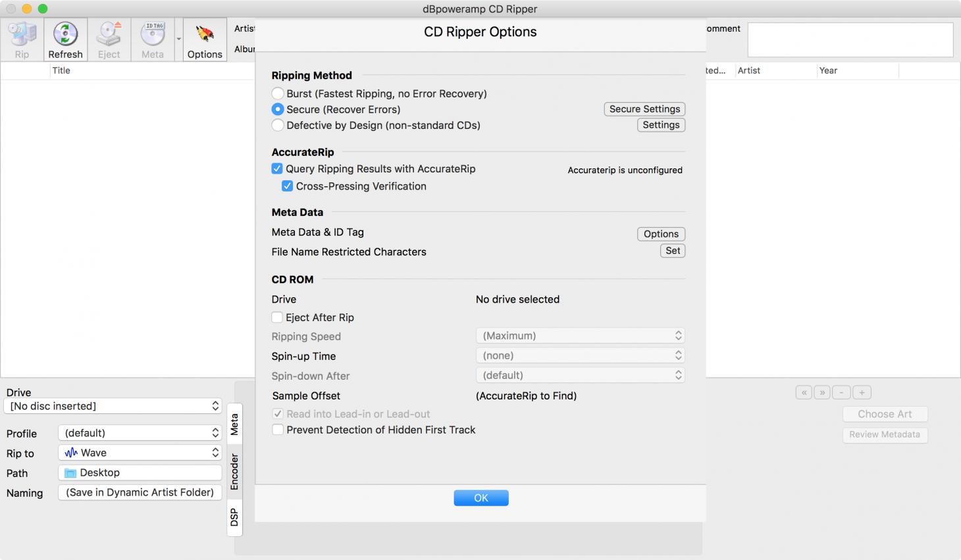Image resolution: width=961 pixels, height=560 pixels.
Task: Enable Eject After Rip checkbox
Action: pos(278,317)
